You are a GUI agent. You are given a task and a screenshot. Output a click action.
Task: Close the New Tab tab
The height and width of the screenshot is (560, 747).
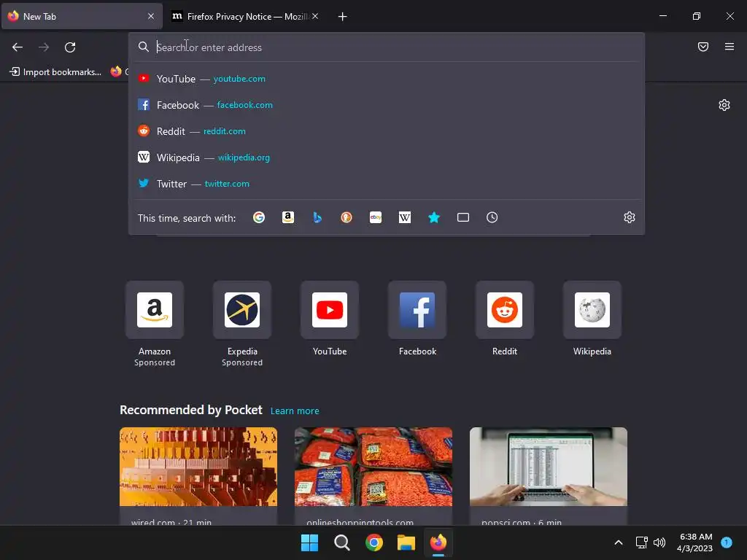pyautogui.click(x=150, y=16)
